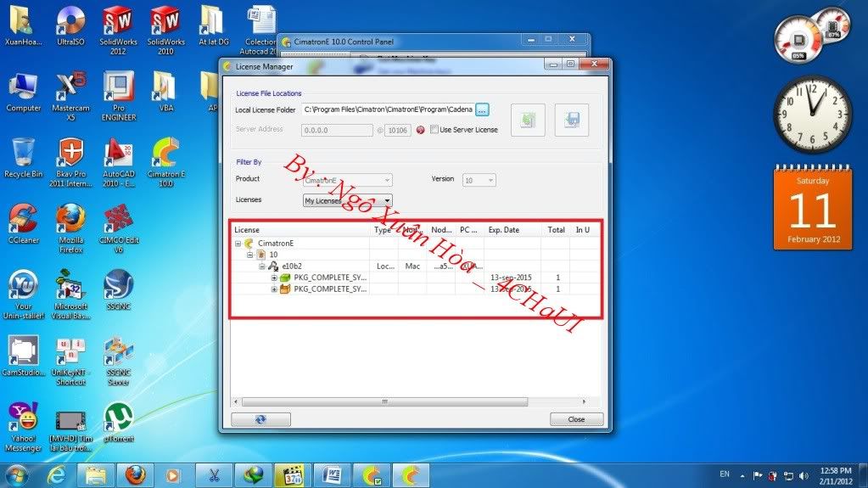The width and height of the screenshot is (868, 488).
Task: Open CimatronE 10.0 desktop shortcut
Action: 165,157
